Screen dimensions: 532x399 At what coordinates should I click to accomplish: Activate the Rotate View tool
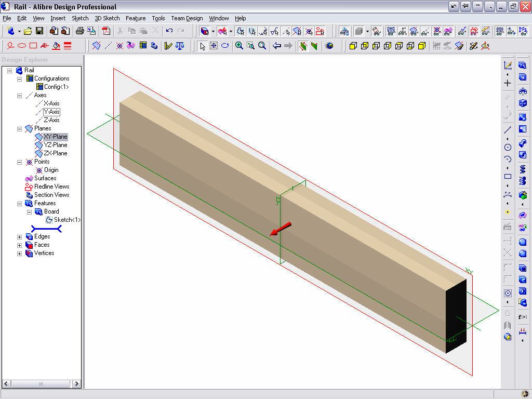pos(225,46)
